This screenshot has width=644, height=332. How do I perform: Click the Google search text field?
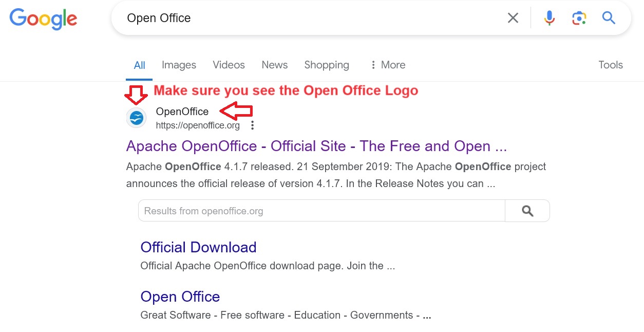pos(308,18)
